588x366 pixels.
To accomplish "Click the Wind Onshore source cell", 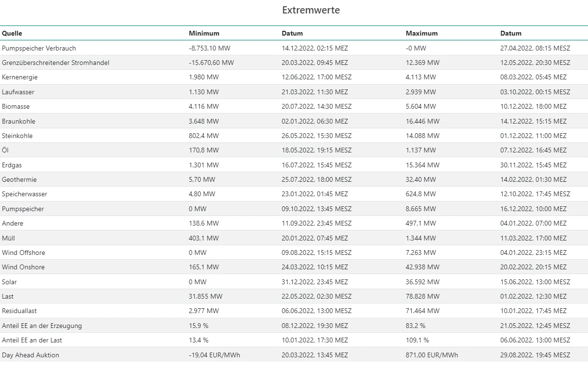I will click(23, 267).
